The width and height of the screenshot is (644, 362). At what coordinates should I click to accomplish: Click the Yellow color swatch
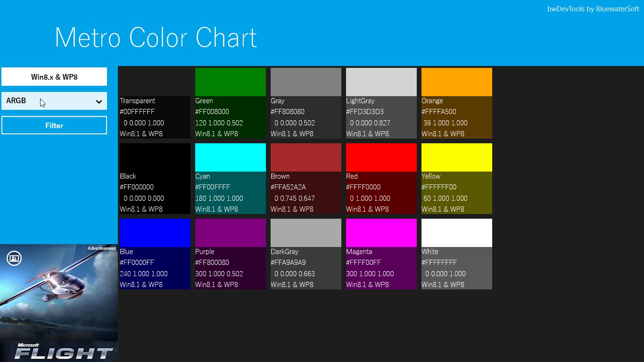pyautogui.click(x=456, y=158)
